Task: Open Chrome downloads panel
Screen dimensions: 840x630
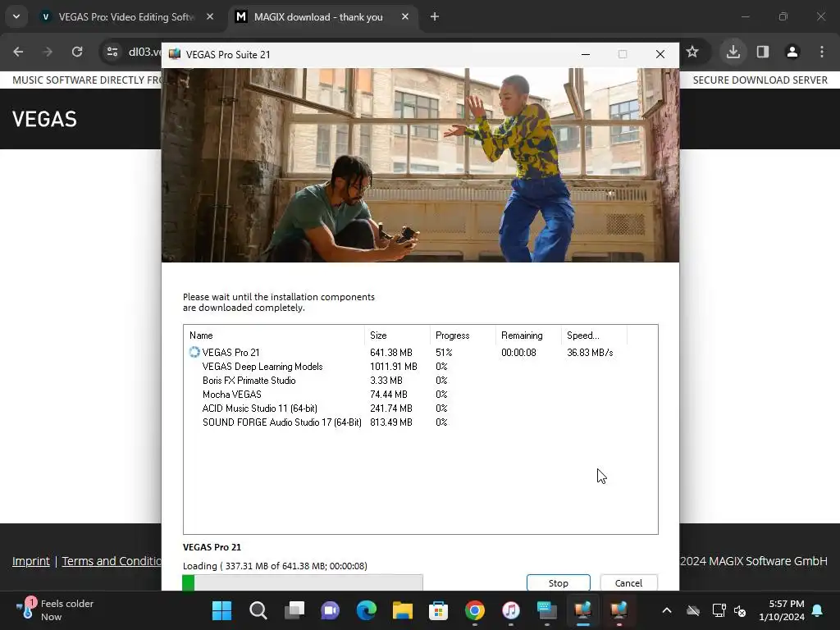Action: point(733,52)
